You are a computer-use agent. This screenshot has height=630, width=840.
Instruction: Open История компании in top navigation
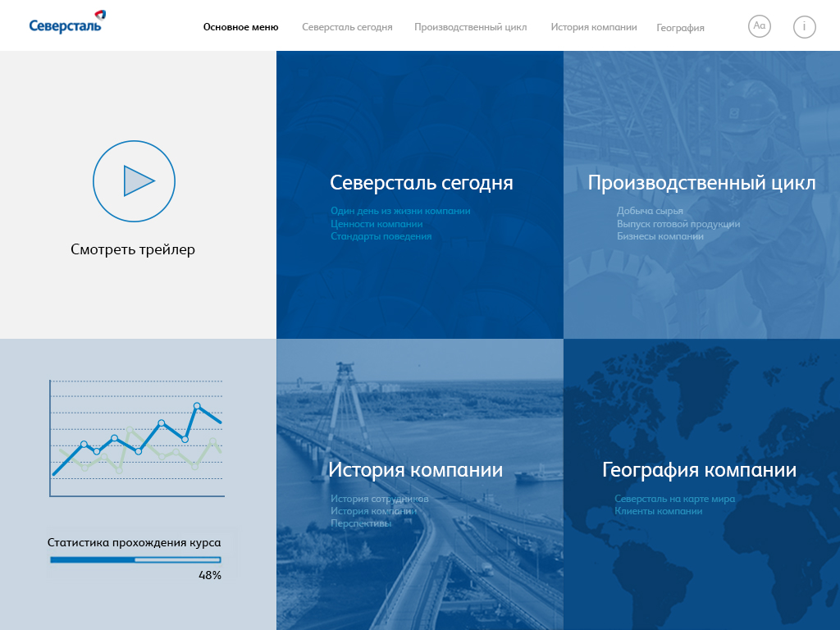pos(594,27)
